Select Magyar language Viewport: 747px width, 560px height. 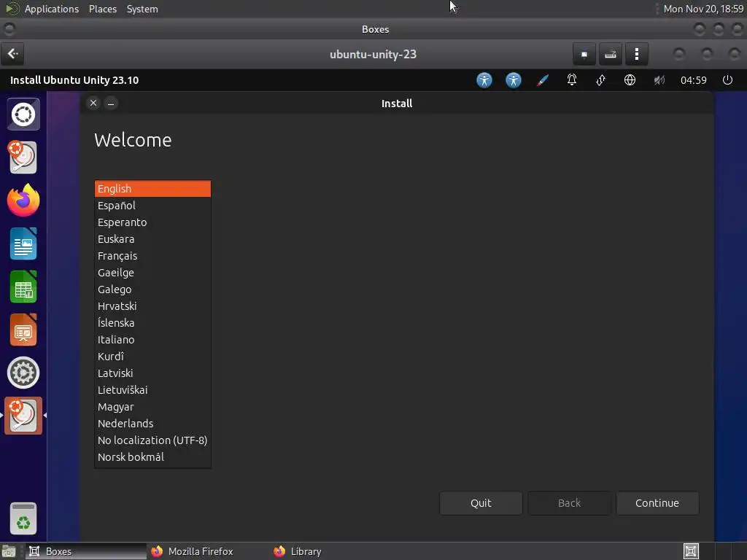pyautogui.click(x=152, y=407)
